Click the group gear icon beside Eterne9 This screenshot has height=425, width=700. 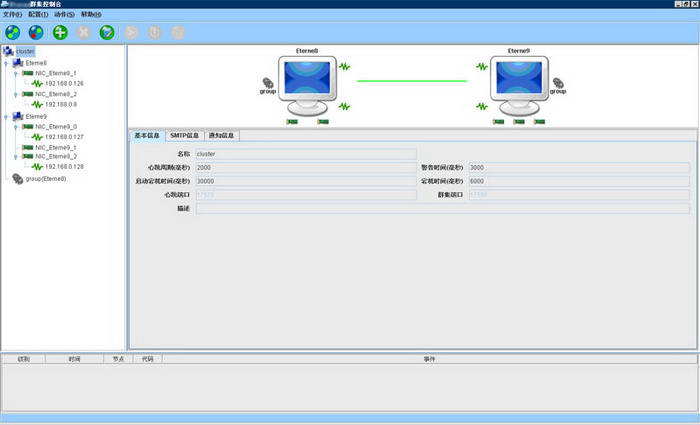point(558,85)
